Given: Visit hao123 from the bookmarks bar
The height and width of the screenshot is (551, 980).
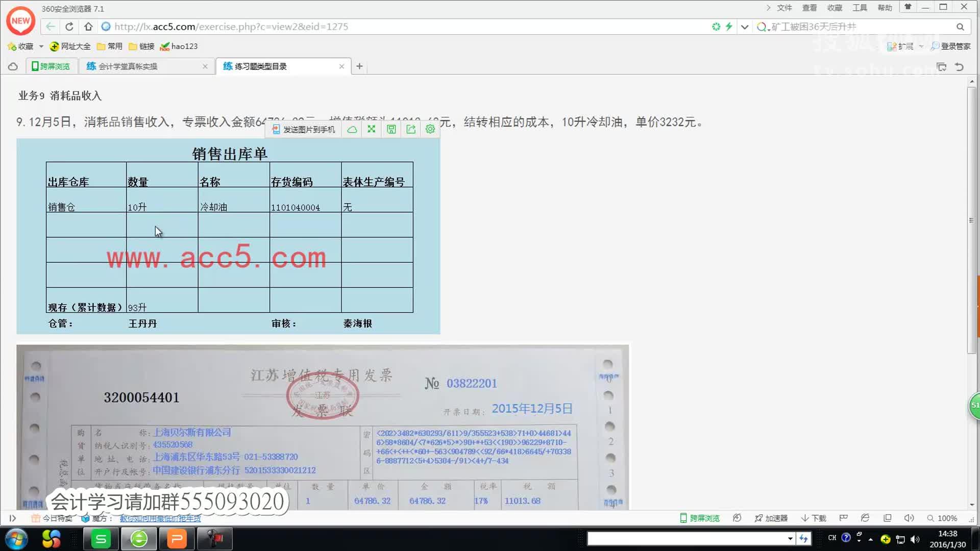Looking at the screenshot, I should click(178, 46).
